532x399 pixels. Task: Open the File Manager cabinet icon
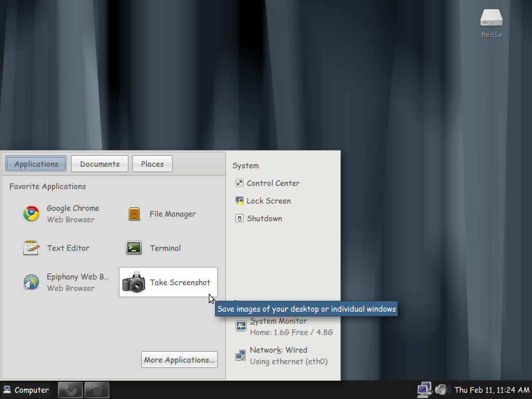pyautogui.click(x=135, y=214)
